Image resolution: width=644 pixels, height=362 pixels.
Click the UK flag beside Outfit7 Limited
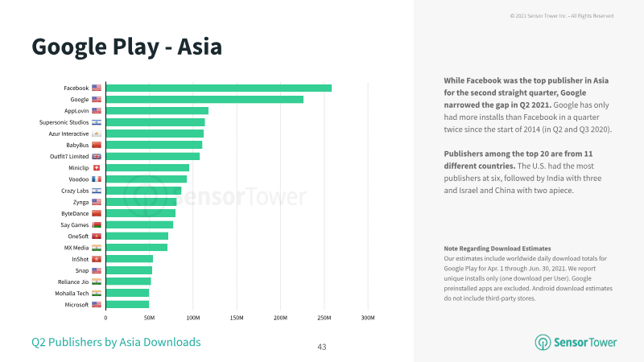pos(97,156)
